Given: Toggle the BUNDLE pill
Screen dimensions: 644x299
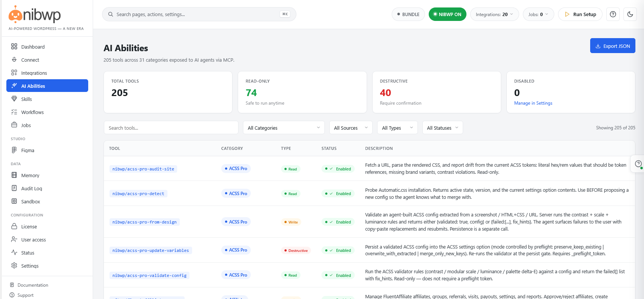Looking at the screenshot, I should 408,14.
